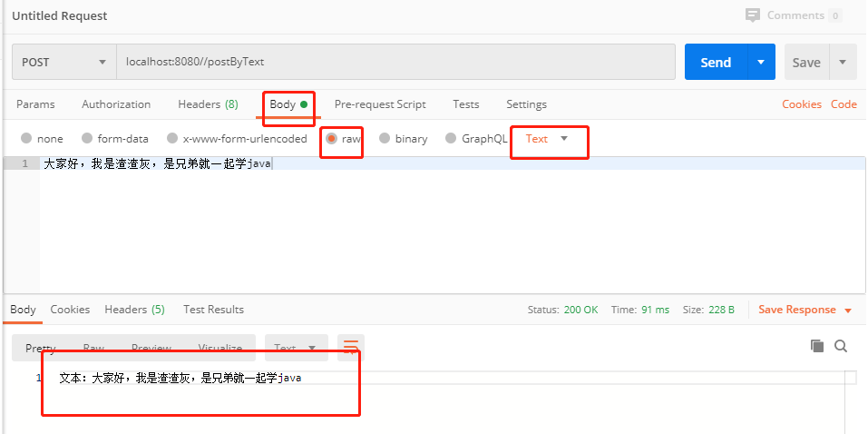This screenshot has width=868, height=434.
Task: Expand the Send button arrow menu
Action: (761, 62)
